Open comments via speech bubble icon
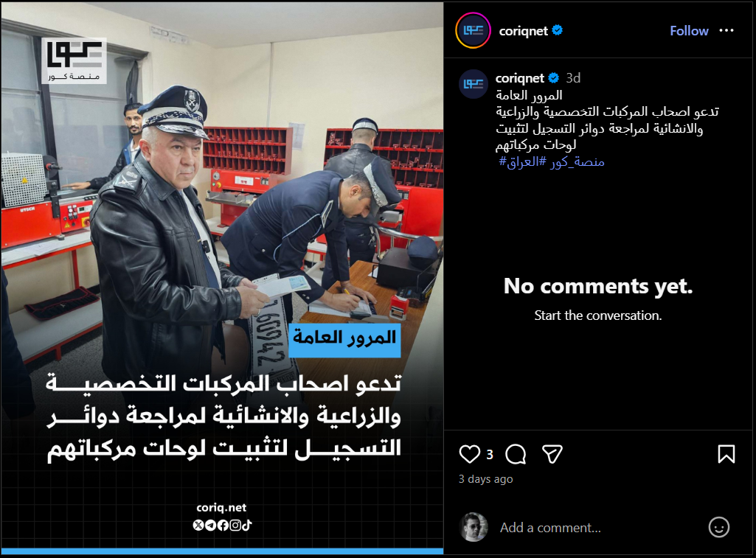The width and height of the screenshot is (756, 558). (x=516, y=454)
